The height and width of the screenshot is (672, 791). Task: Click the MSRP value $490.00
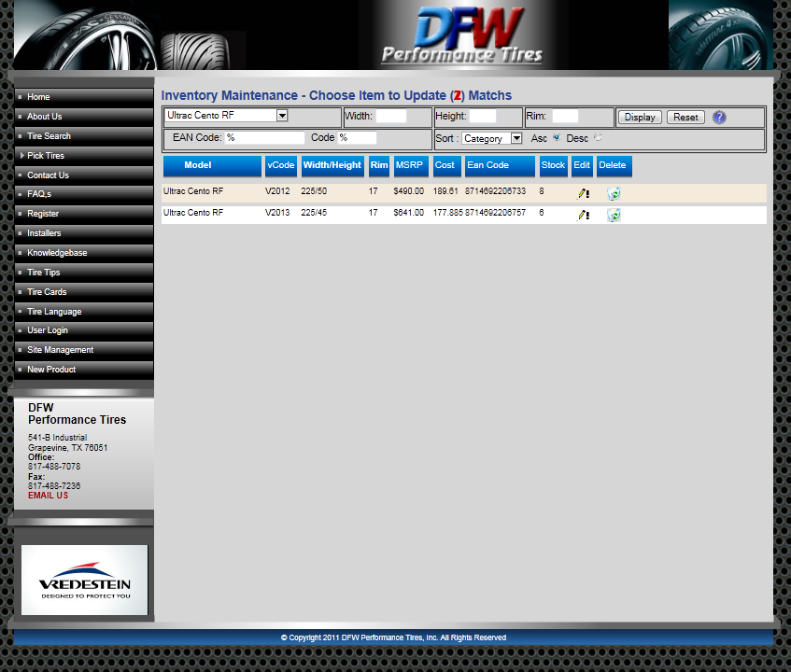409,191
